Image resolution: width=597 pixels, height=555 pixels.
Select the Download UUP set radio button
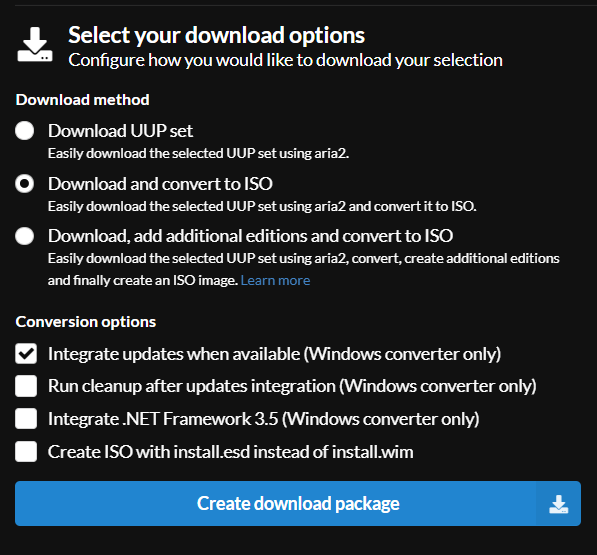click(x=25, y=131)
